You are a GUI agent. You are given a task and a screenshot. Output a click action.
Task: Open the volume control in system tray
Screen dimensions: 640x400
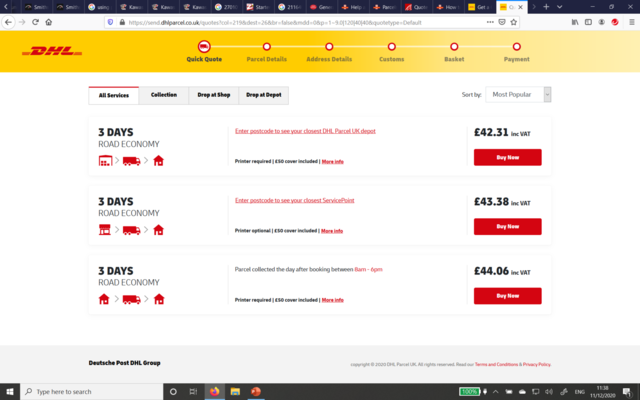549,392
